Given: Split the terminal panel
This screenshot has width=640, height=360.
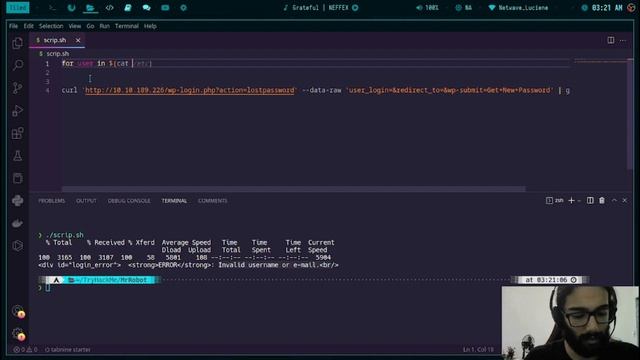Looking at the screenshot, I should [x=590, y=200].
